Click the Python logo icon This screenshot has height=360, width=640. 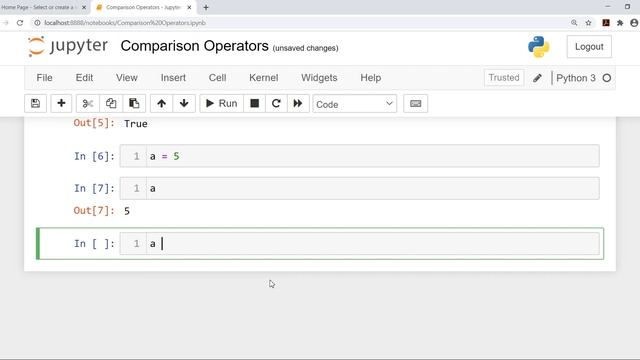point(538,47)
